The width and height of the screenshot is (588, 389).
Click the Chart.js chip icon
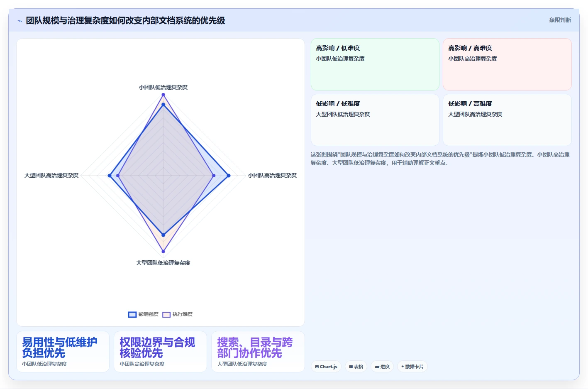[x=317, y=367]
